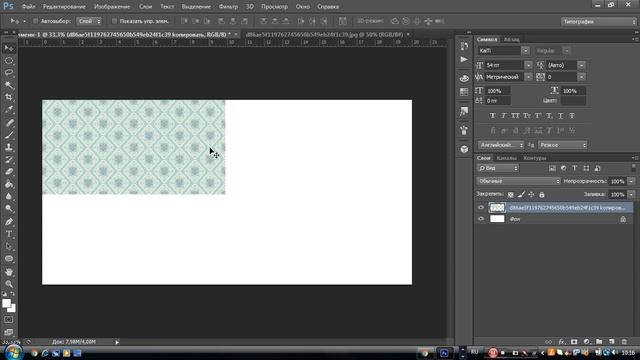Switch to the Контуры tab
The width and height of the screenshot is (640, 360).
tap(534, 158)
